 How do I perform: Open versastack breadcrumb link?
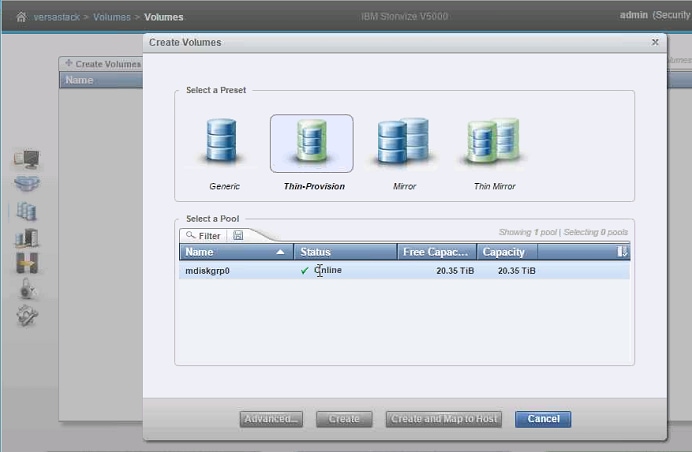click(x=56, y=17)
